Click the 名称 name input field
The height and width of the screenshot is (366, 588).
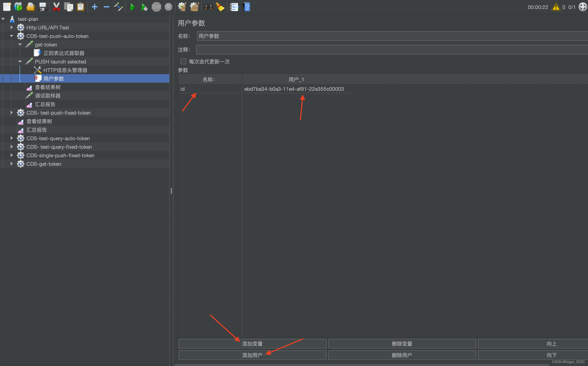pos(392,36)
